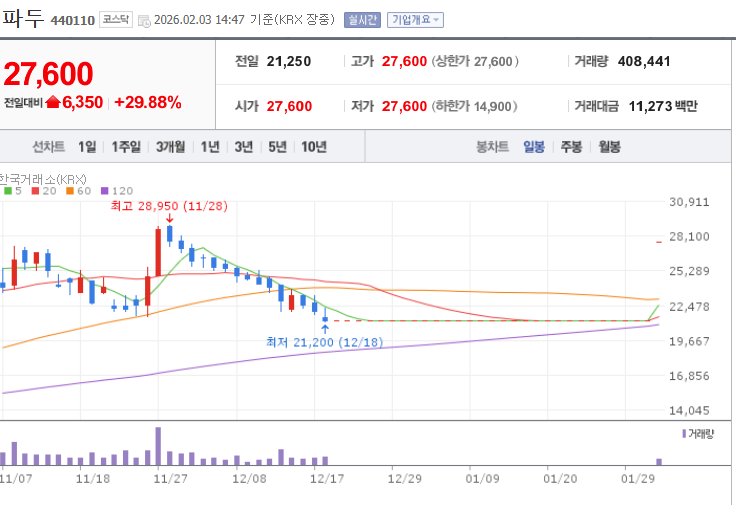Click the 하한가 14,900 label

tap(475, 107)
